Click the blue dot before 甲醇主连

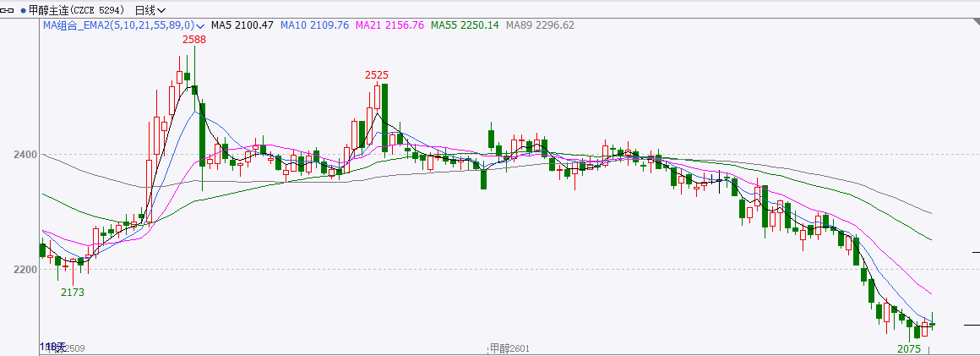pyautogui.click(x=22, y=10)
